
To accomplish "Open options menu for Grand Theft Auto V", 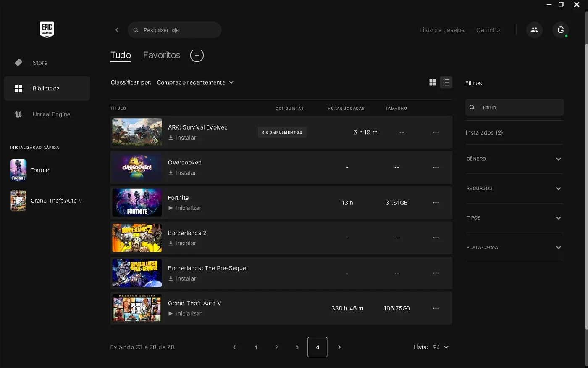I will click(436, 308).
